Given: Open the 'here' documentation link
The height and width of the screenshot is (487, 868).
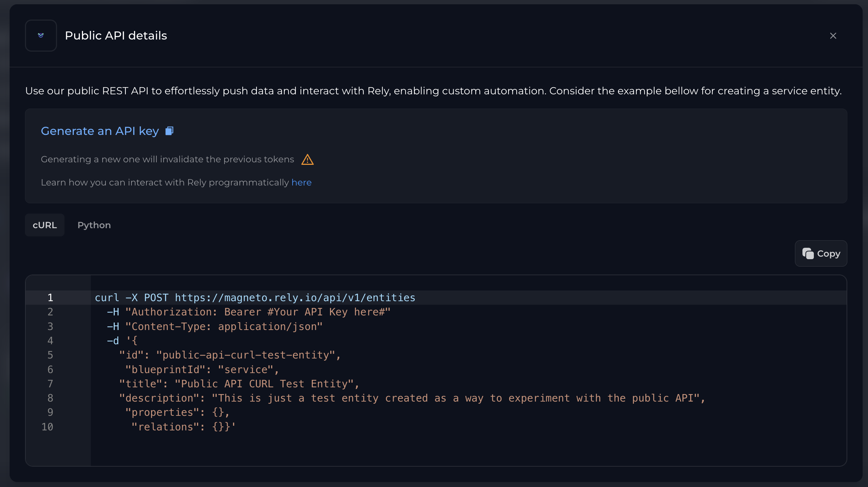Looking at the screenshot, I should pyautogui.click(x=301, y=182).
